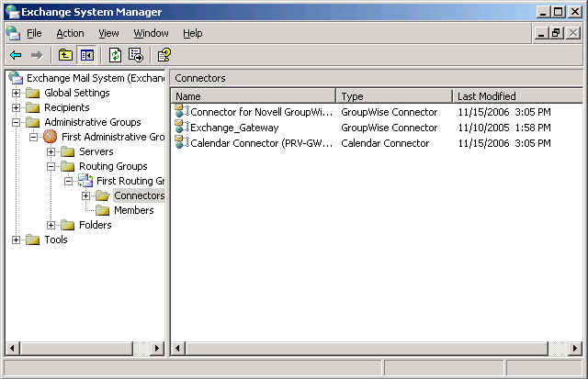Toggle the Show/Hide console tree icon

click(87, 55)
